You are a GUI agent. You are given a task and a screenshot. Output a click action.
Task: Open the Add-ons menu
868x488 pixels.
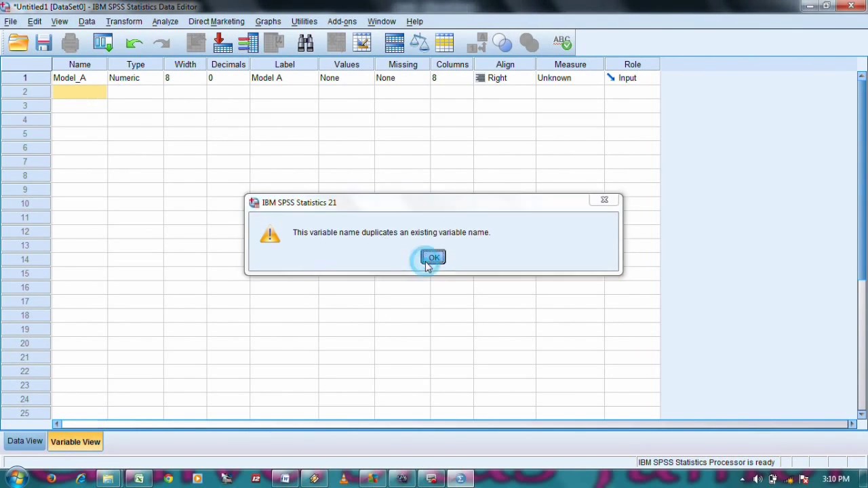pos(342,22)
